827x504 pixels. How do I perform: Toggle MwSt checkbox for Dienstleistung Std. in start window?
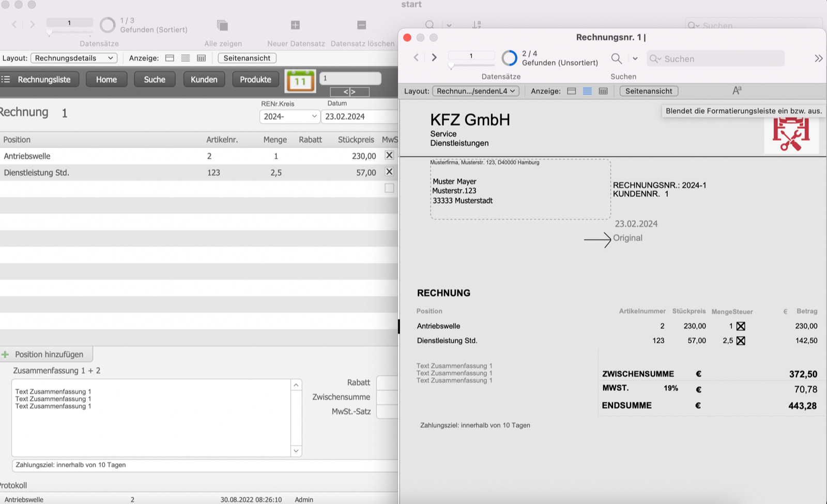(x=389, y=172)
